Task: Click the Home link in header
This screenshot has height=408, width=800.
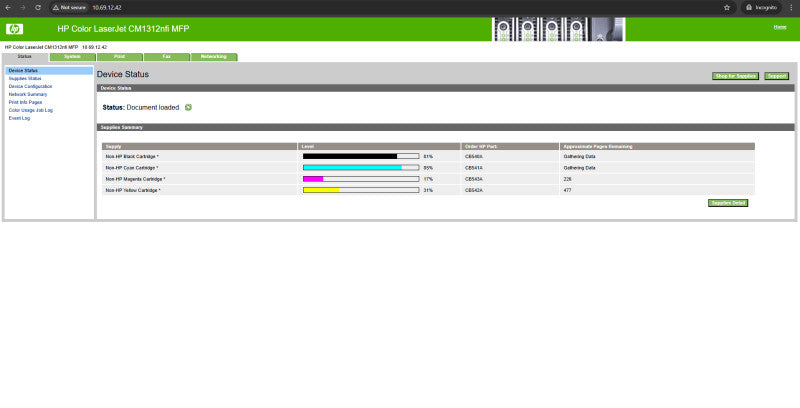Action: point(780,27)
